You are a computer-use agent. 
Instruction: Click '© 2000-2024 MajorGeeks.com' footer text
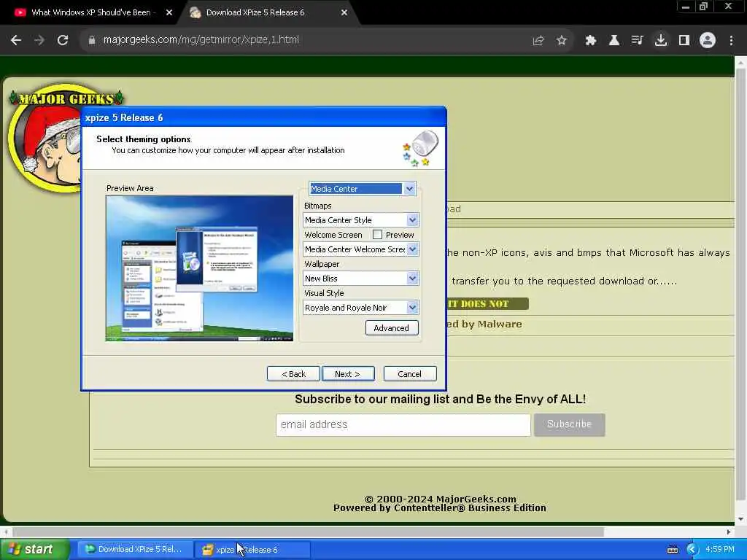440,499
